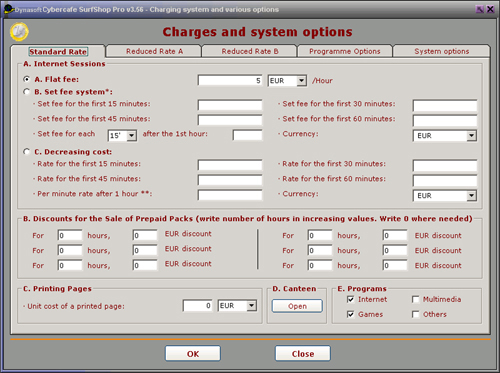Click the OK button
Image resolution: width=500 pixels, height=373 pixels.
(193, 353)
